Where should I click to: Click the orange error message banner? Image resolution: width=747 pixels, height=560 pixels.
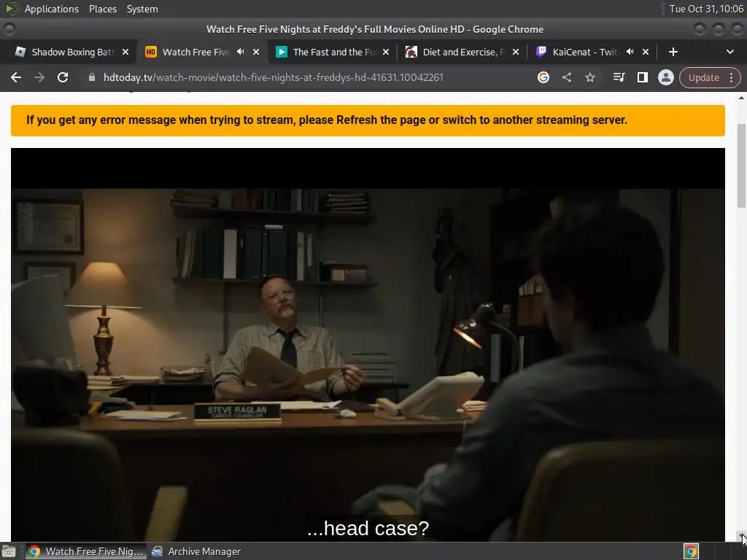[368, 120]
